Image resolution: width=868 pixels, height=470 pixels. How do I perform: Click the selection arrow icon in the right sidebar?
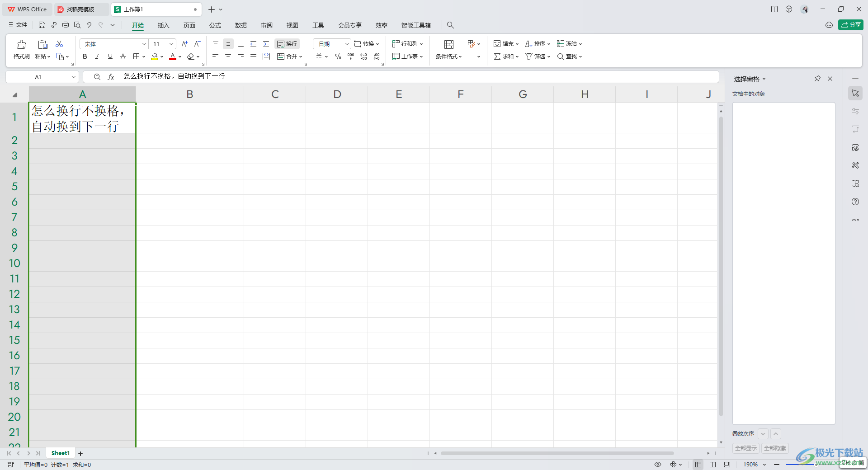tap(855, 93)
